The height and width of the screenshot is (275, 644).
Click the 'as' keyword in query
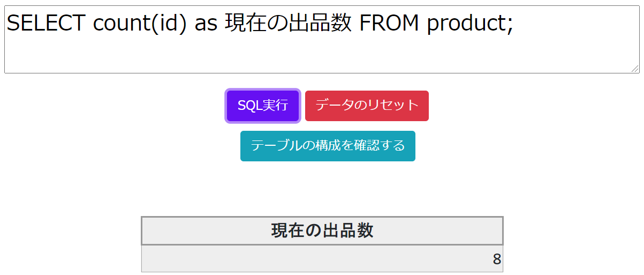[206, 25]
